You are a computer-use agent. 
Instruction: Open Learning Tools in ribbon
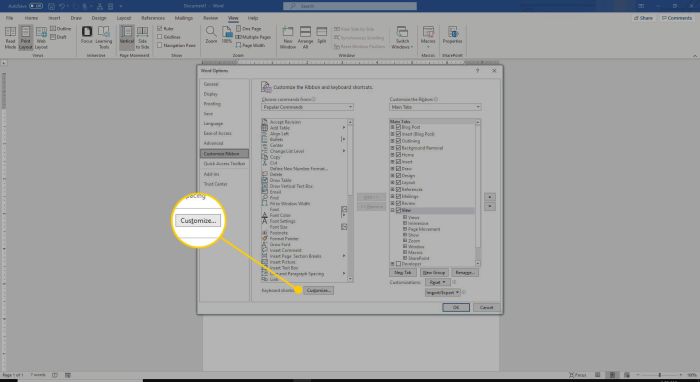point(104,37)
